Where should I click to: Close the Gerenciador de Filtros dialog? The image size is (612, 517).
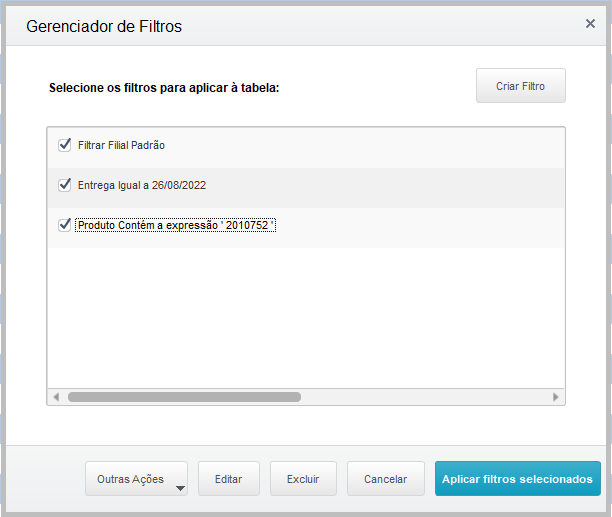click(x=590, y=23)
